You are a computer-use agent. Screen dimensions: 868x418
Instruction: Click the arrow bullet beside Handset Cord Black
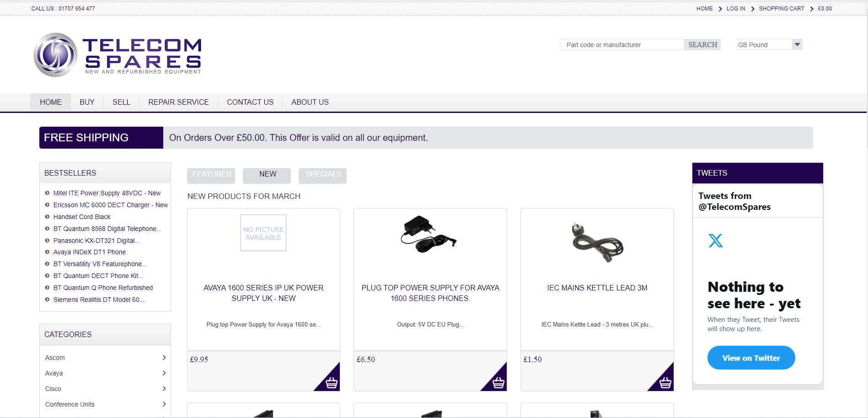coord(47,216)
